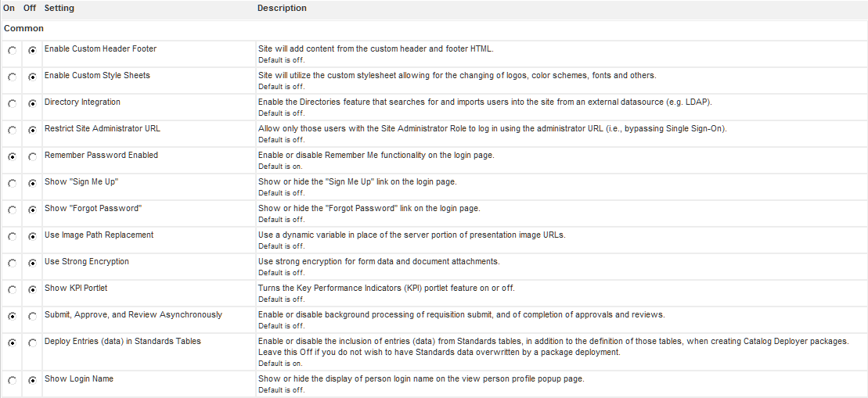The width and height of the screenshot is (868, 398).
Task: Enable Directory Integration via On radio
Action: pos(11,104)
